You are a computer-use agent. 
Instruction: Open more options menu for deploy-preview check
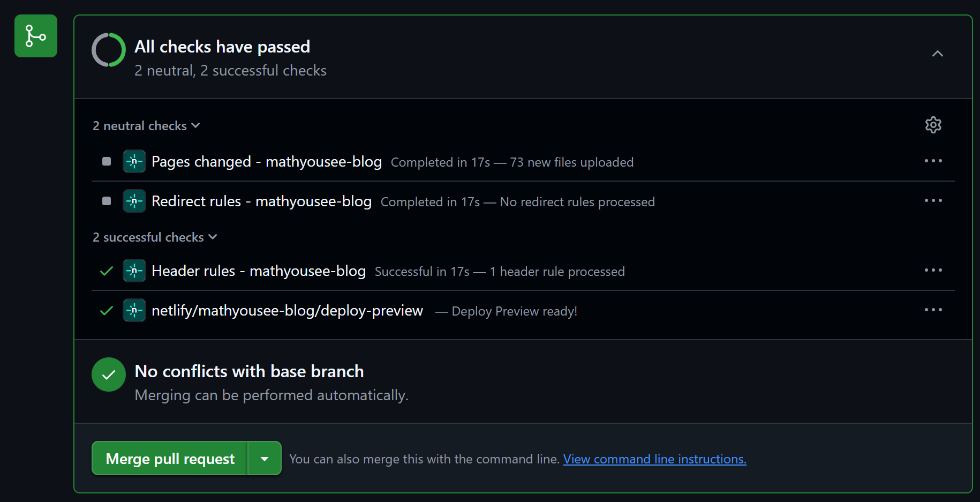tap(933, 310)
